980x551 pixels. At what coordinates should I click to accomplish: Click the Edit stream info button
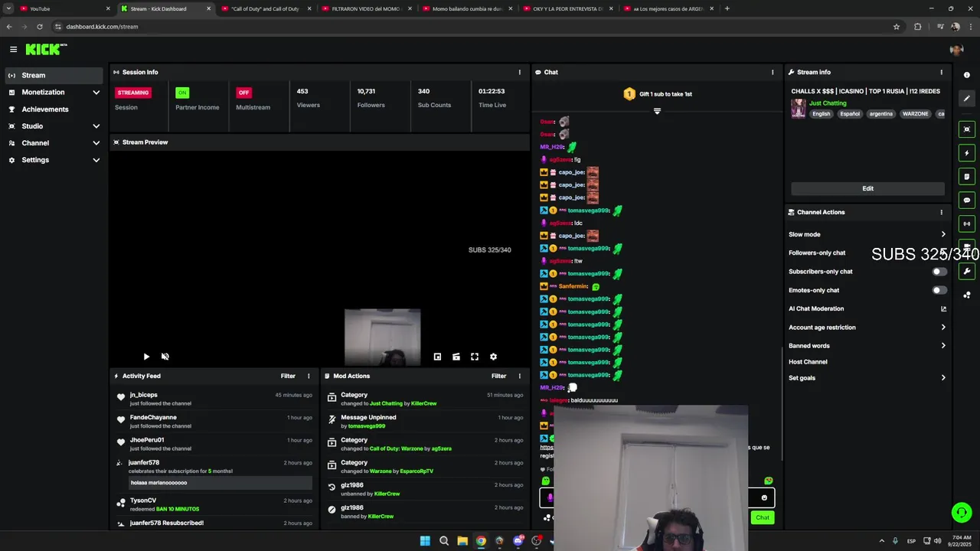867,188
